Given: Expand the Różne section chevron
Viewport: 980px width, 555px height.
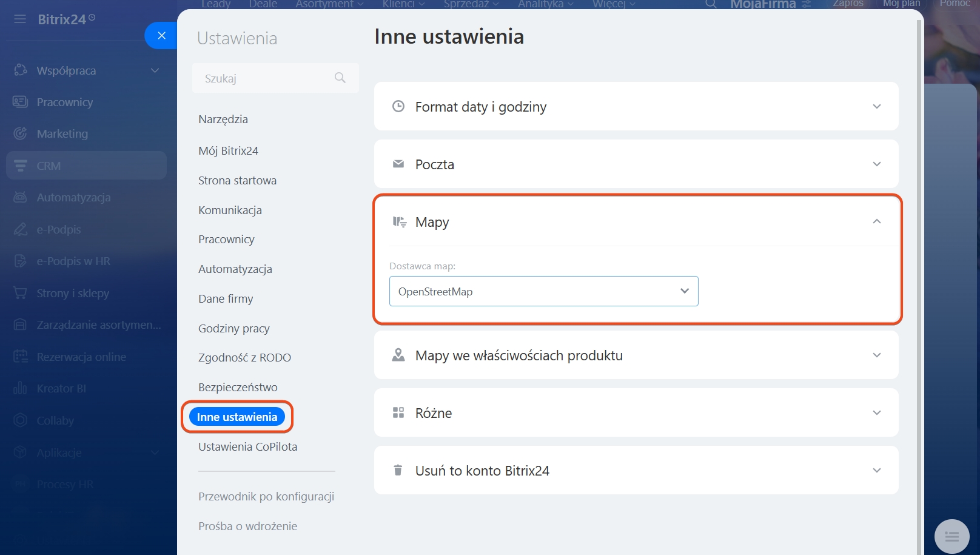Looking at the screenshot, I should tap(876, 413).
